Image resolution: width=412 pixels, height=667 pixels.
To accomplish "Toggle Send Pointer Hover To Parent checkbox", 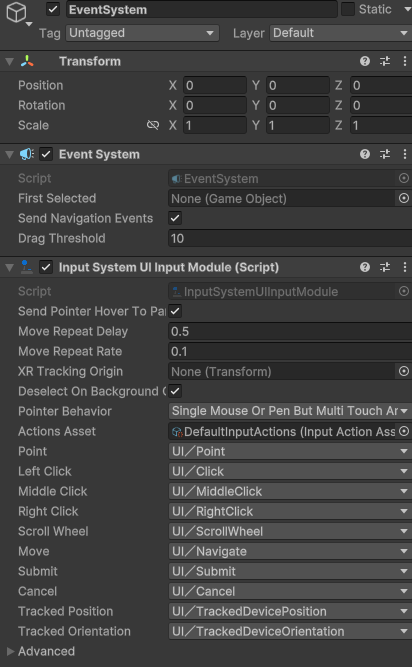I will point(175,311).
